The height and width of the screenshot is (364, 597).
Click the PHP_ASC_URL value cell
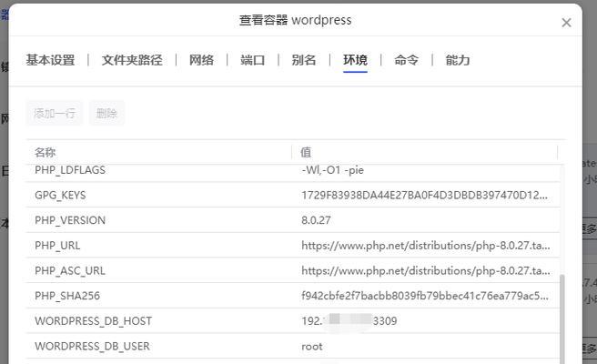coord(426,270)
